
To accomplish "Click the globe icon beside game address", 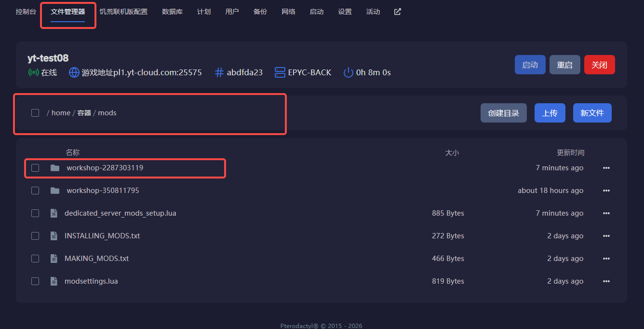I will pyautogui.click(x=74, y=72).
